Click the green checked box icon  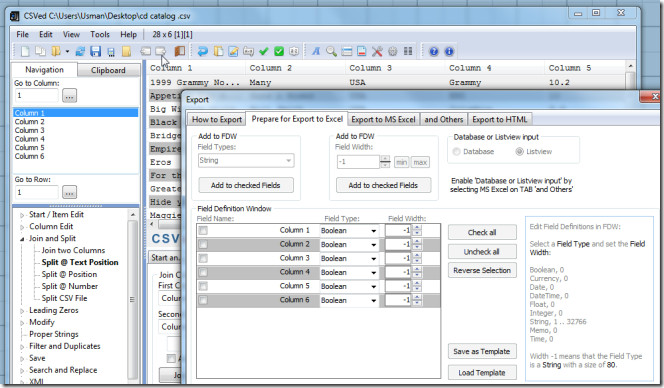tap(279, 51)
